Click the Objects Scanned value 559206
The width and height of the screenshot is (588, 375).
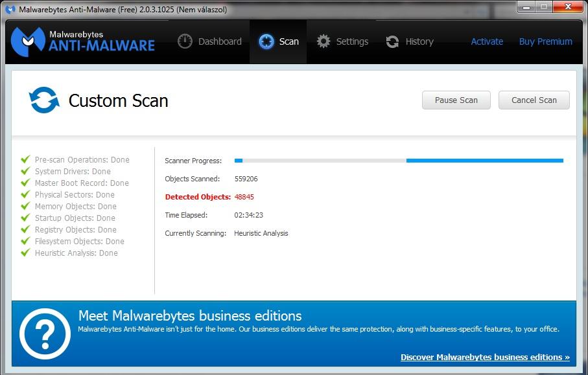pos(246,179)
